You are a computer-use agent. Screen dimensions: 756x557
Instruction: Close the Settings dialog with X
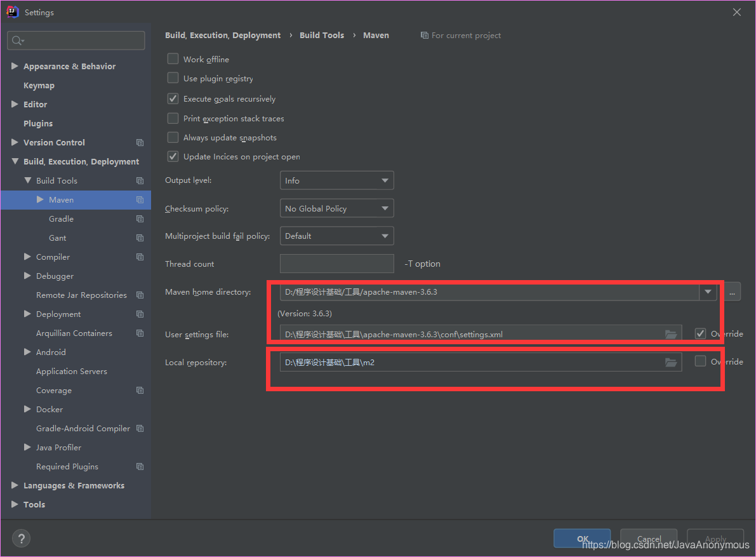pyautogui.click(x=737, y=12)
